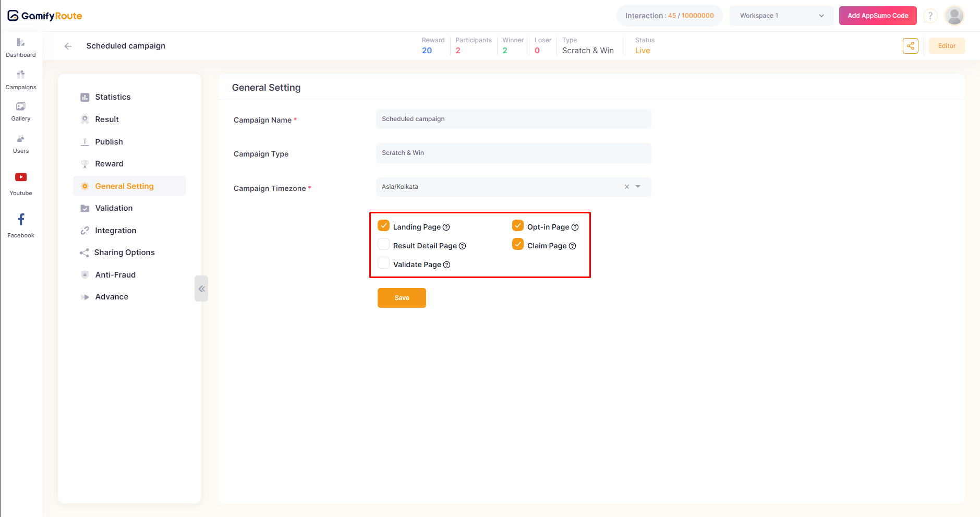Image resolution: width=980 pixels, height=517 pixels.
Task: Click the Campaign Name input field
Action: point(513,119)
